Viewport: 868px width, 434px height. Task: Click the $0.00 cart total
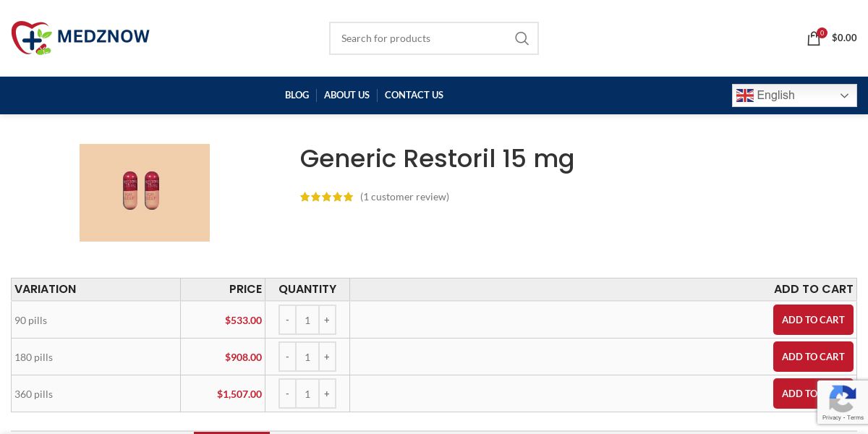tap(844, 38)
